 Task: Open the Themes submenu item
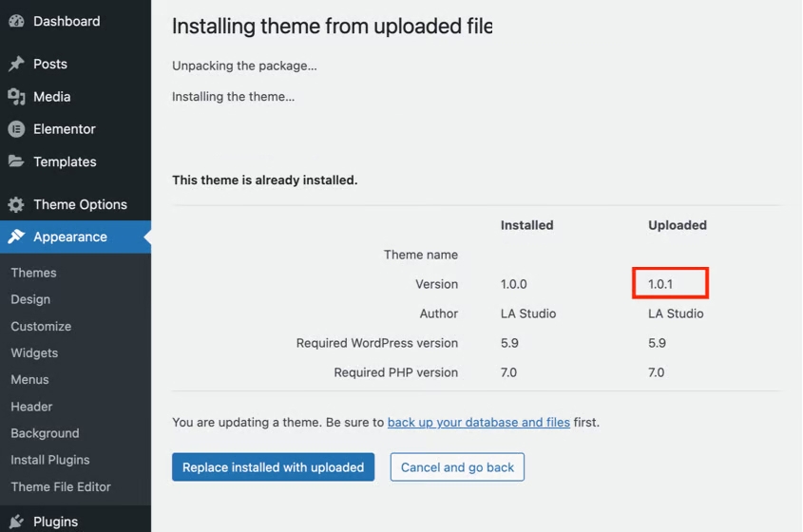(x=33, y=273)
